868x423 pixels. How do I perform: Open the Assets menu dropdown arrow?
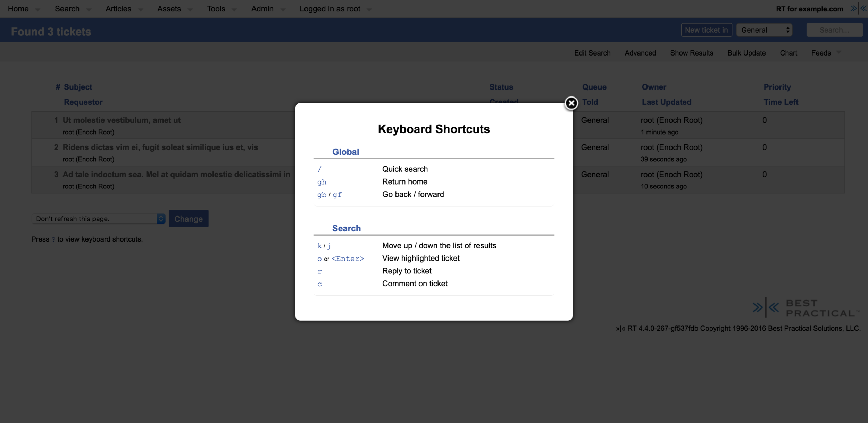(190, 9)
